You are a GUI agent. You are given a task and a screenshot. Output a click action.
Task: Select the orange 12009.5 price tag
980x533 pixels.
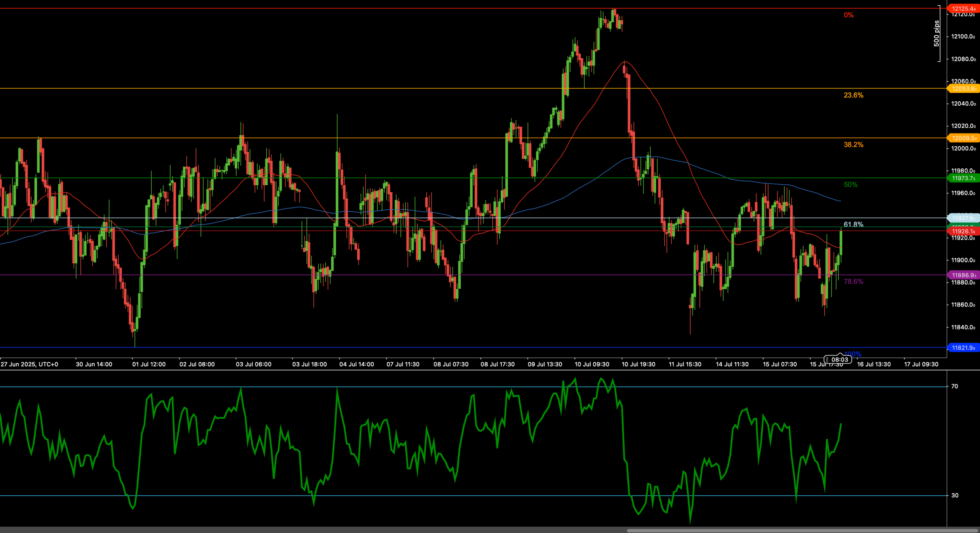(963, 138)
